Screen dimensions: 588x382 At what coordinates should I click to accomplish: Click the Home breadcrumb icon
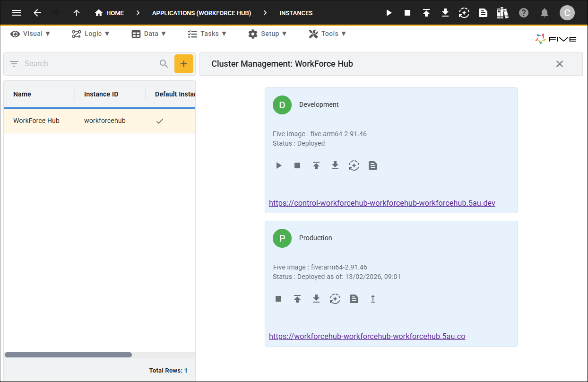coord(99,13)
